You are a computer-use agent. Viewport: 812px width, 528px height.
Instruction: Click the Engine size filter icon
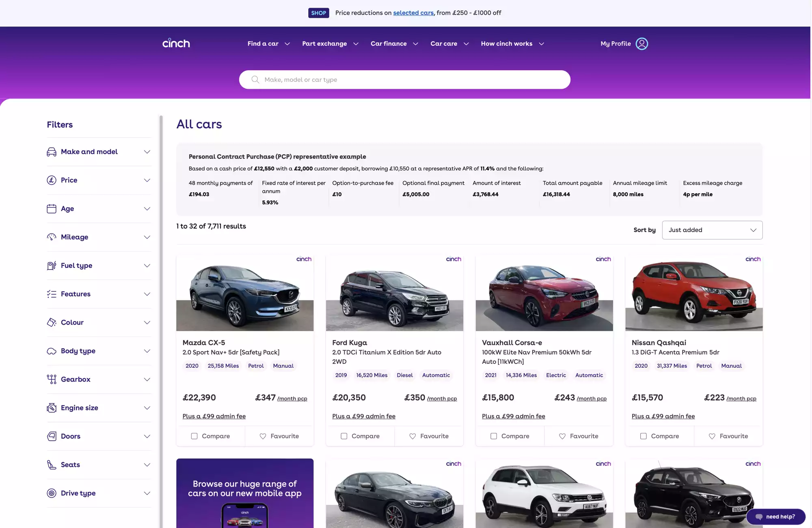pos(52,408)
